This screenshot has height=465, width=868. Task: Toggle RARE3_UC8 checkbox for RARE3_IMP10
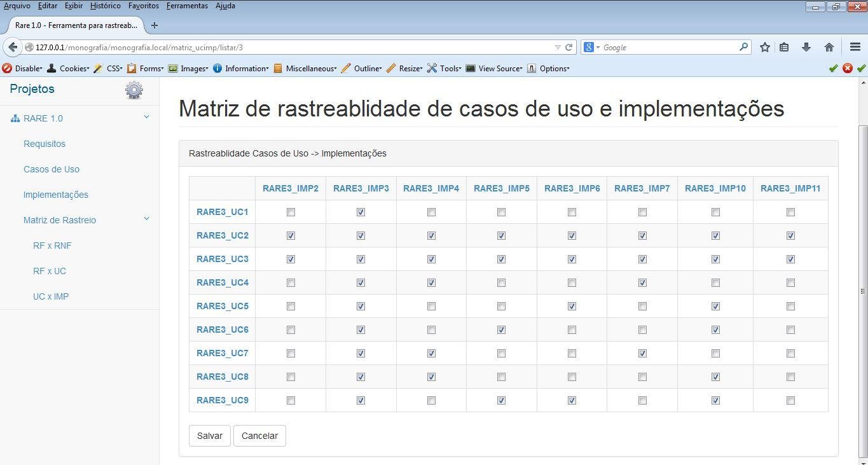pos(715,377)
